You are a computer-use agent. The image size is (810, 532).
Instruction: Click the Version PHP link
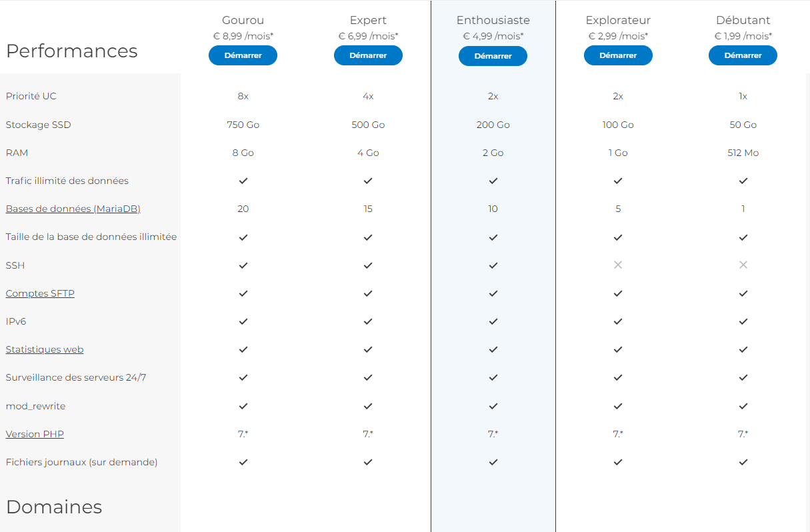35,434
